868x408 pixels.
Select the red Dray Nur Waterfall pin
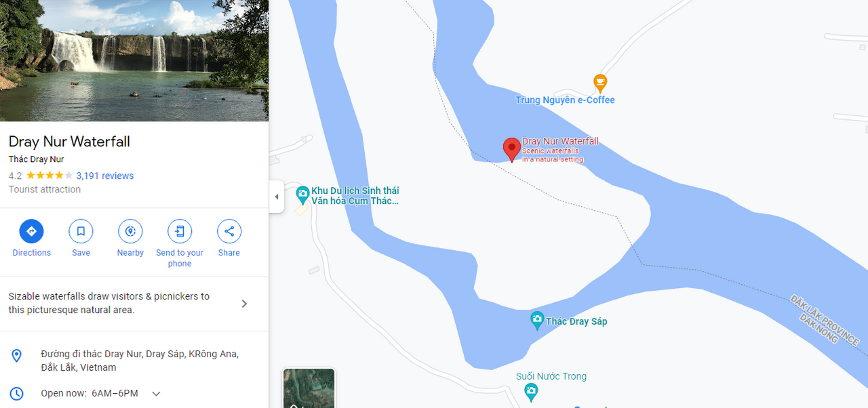point(511,149)
